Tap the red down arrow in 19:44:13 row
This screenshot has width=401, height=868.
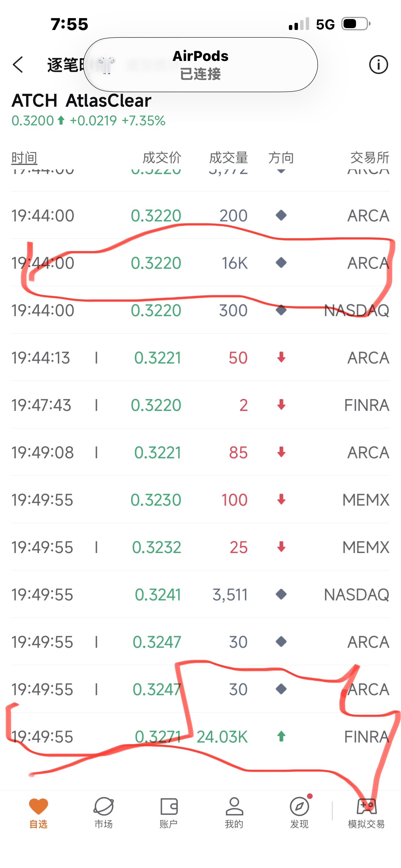point(281,357)
